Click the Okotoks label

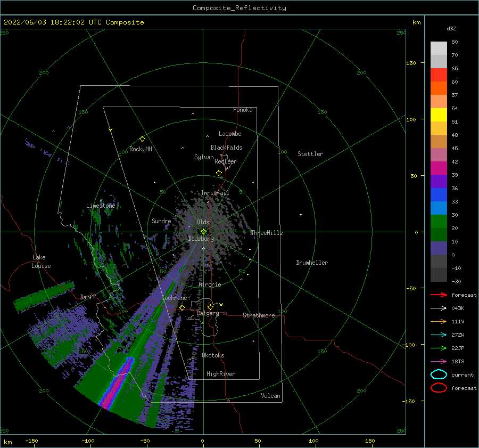click(x=213, y=355)
